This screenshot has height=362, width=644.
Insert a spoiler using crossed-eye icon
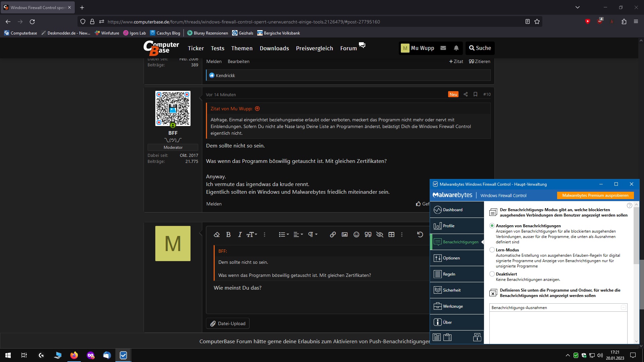pos(380,235)
